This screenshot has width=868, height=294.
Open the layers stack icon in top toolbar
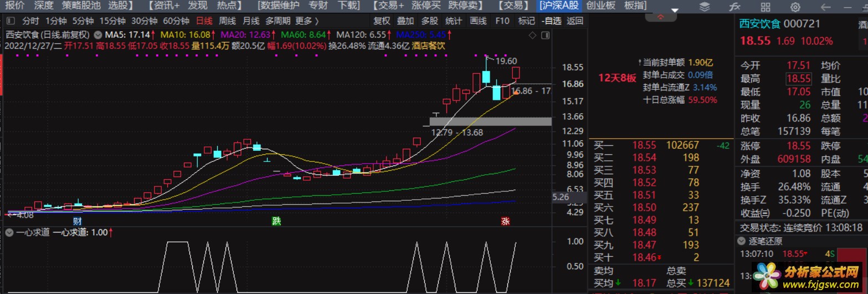point(705,7)
